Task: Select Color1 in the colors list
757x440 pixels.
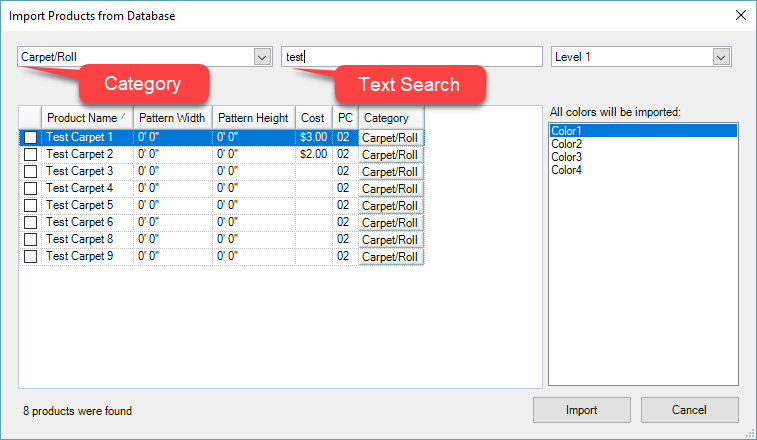Action: tap(643, 131)
